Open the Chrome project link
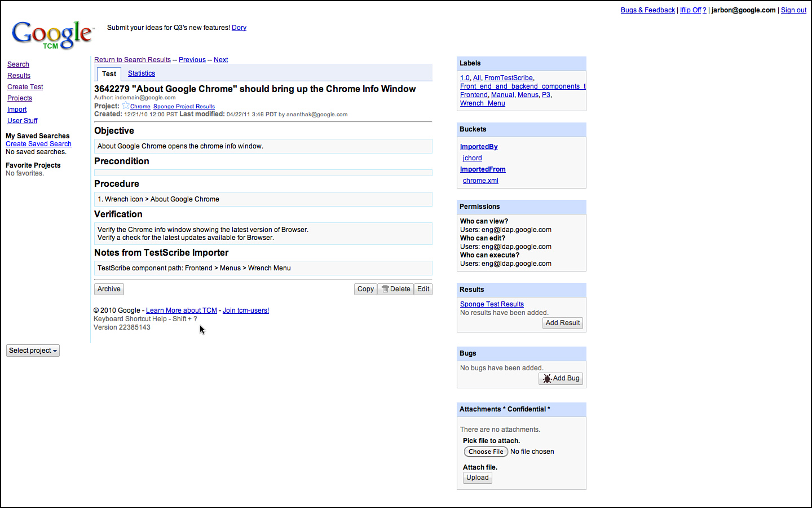Viewport: 812px width, 508px height. [140, 107]
